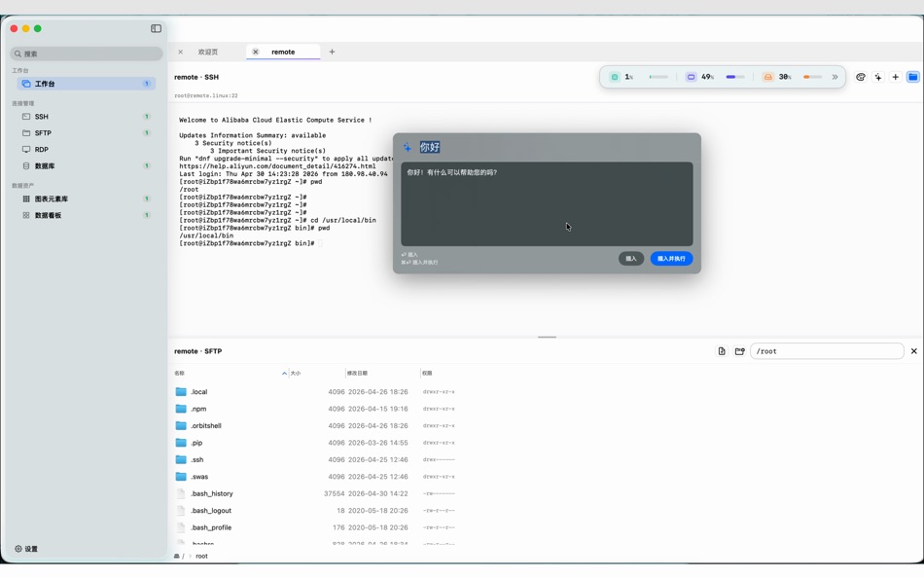Open the theme palette icon
Viewport: 924px width, 578px height.
point(861,77)
